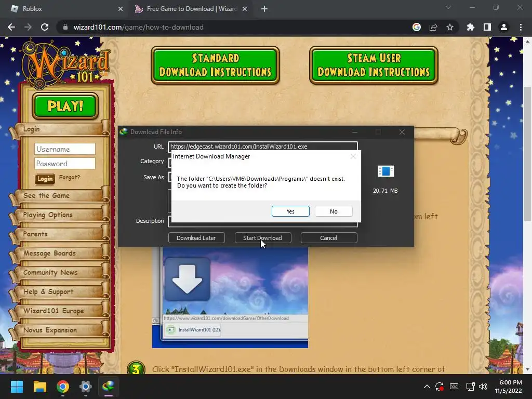Image resolution: width=532 pixels, height=399 pixels.
Task: Click page vertical scrollbar
Action: pos(527,154)
